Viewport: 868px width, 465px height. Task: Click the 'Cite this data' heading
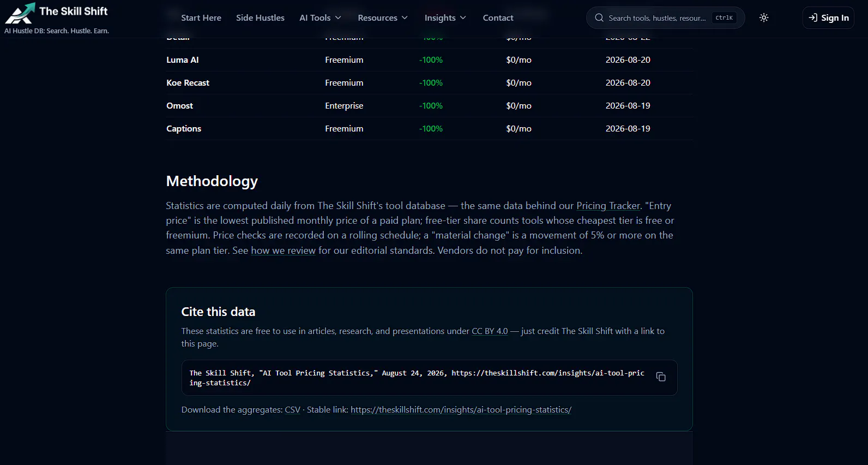pos(218,312)
